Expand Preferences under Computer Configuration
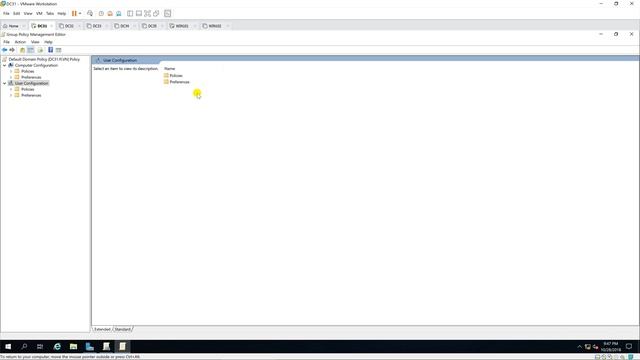Viewport: 640px width, 360px height. (x=11, y=77)
